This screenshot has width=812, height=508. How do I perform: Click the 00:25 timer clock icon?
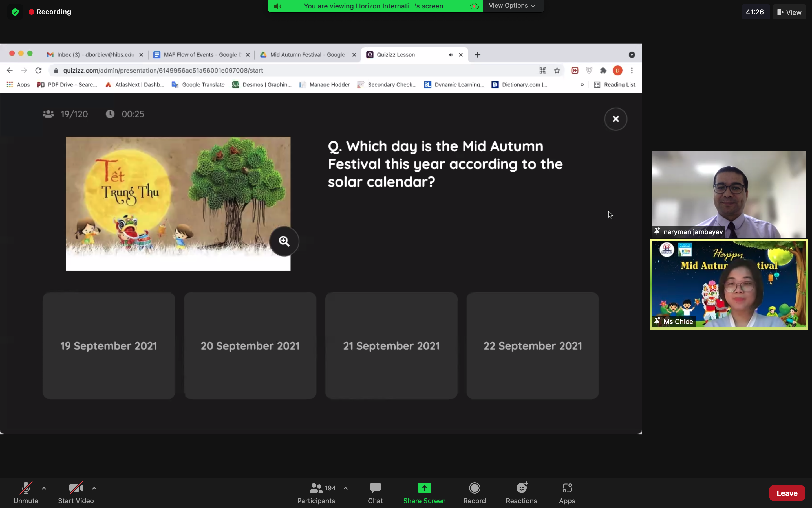click(110, 114)
